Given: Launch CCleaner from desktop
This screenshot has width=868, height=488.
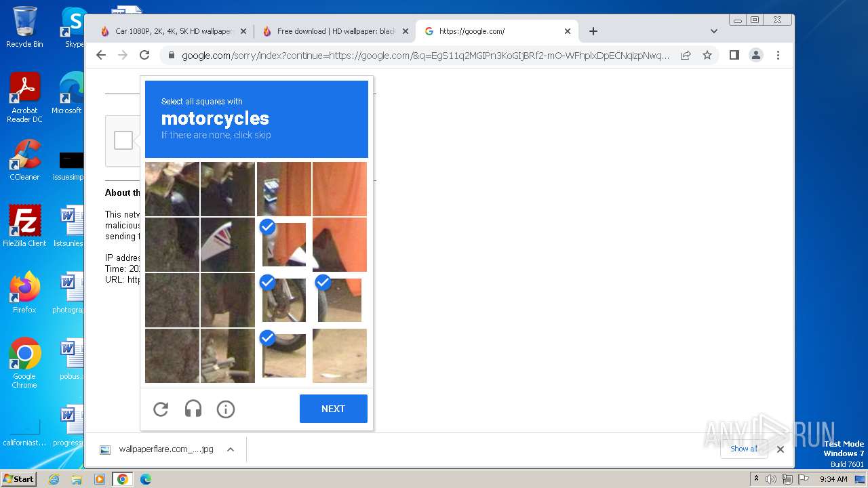Looking at the screenshot, I should (x=24, y=160).
